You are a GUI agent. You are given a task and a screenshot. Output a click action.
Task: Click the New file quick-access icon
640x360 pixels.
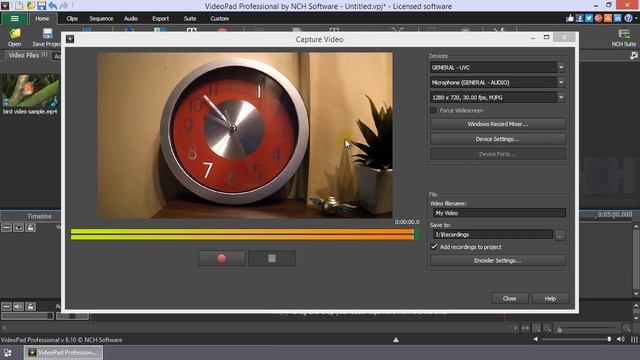(20, 6)
